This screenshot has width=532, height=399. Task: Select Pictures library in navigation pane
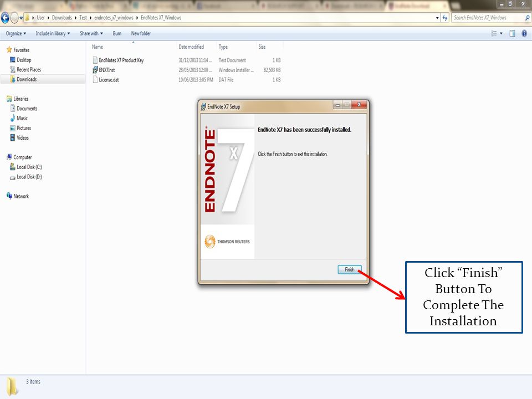(24, 128)
